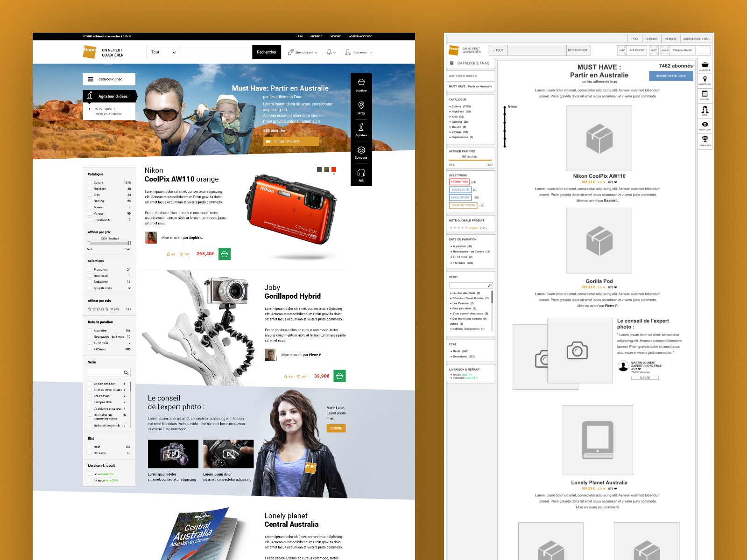Select the wireframe VENDRE tab
This screenshot has height=560, width=747.
[x=670, y=39]
